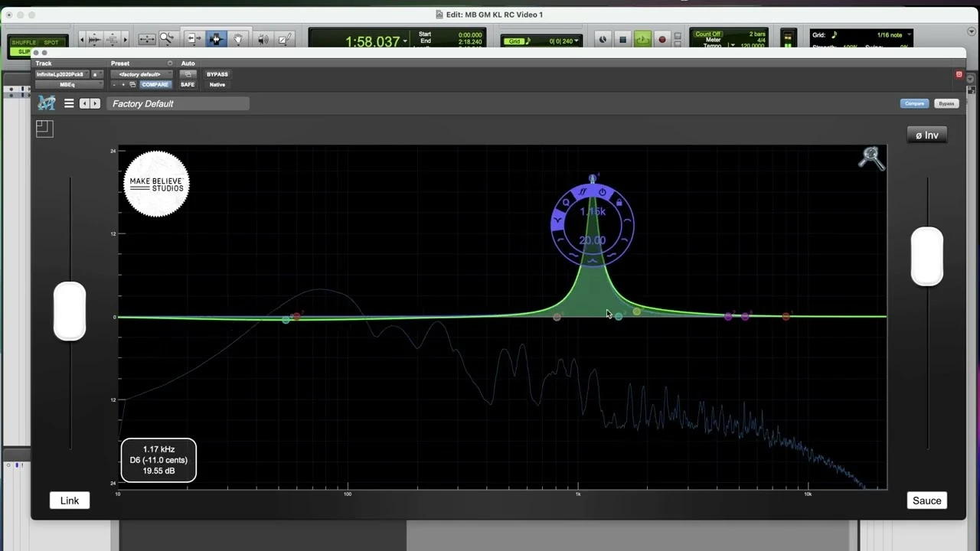Toggle the ø Inv phase invert button
The image size is (980, 551).
(x=926, y=135)
